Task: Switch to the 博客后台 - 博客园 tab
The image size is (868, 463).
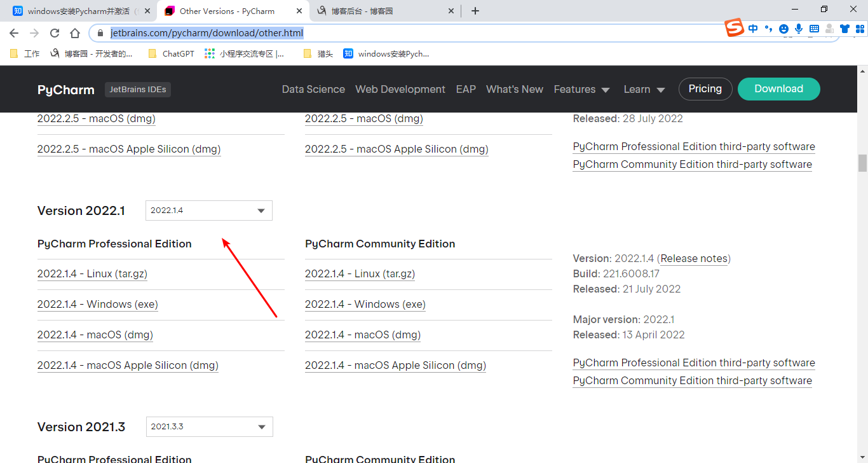Action: (x=386, y=11)
